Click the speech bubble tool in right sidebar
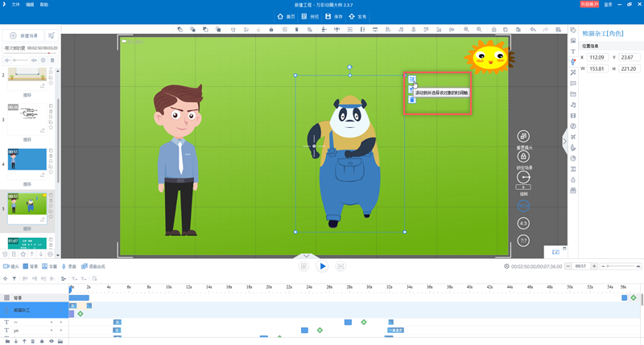 click(x=573, y=84)
